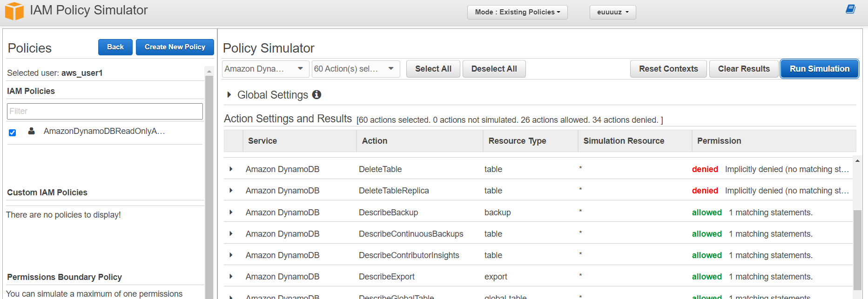Expand the DescribeContributorInsights result row
This screenshot has height=299, width=868.
(x=231, y=255)
